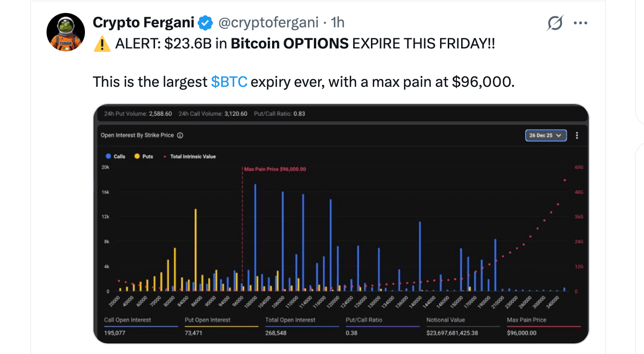Open the 26 Dec 25 expiry dropdown
The width and height of the screenshot is (644, 354).
tap(542, 135)
